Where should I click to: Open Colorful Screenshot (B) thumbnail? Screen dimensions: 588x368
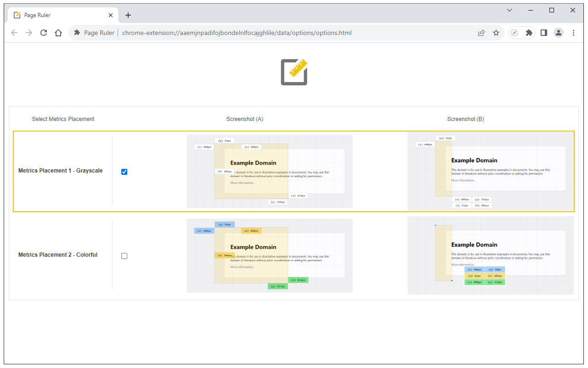491,255
